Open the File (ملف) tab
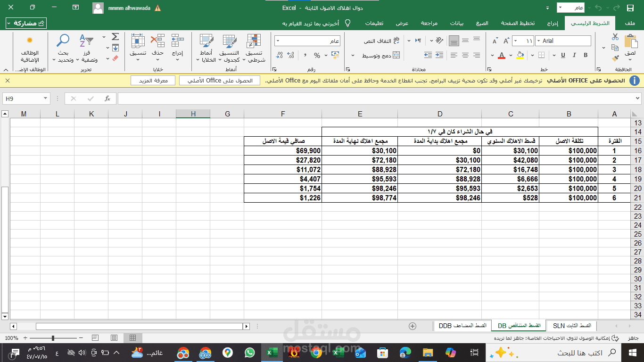 pyautogui.click(x=630, y=23)
